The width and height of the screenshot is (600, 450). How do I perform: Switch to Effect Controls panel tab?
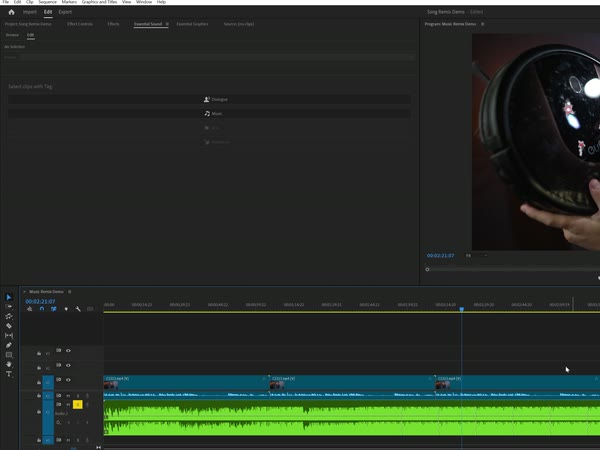tap(80, 24)
